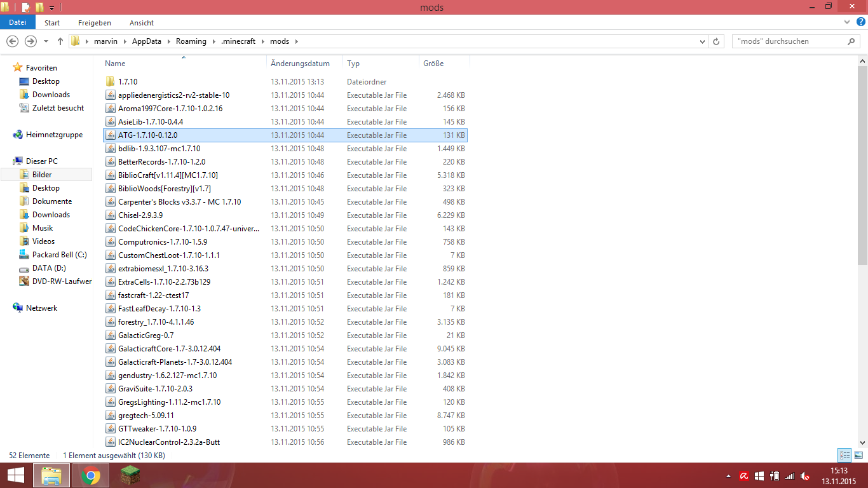Expand the ribbon with the chevron
The image size is (868, 488).
click(x=847, y=22)
